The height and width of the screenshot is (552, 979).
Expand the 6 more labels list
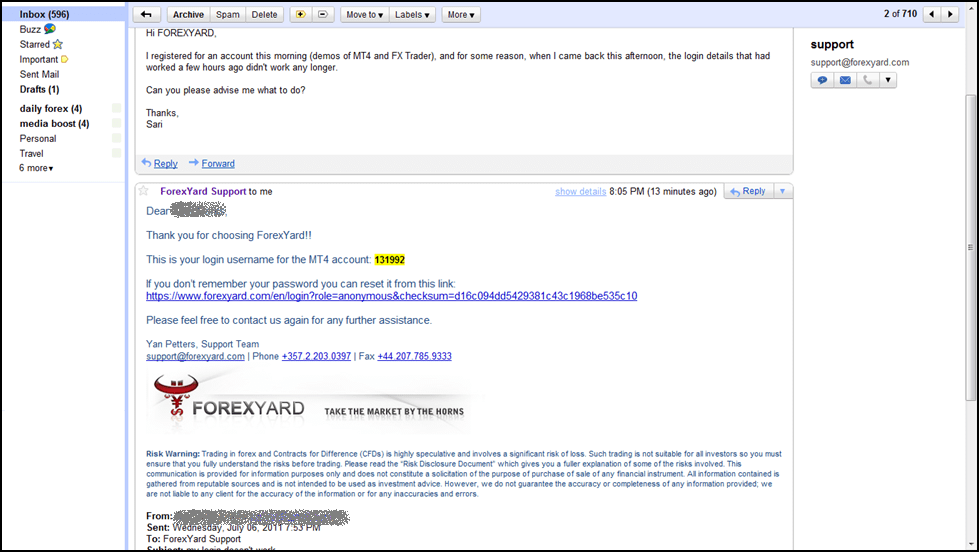pyautogui.click(x=36, y=168)
